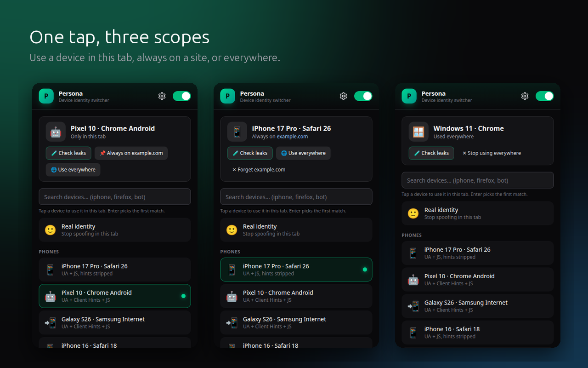Click robot icon on the active Pixel 10 card
Image resolution: width=588 pixels, height=368 pixels.
point(56,132)
